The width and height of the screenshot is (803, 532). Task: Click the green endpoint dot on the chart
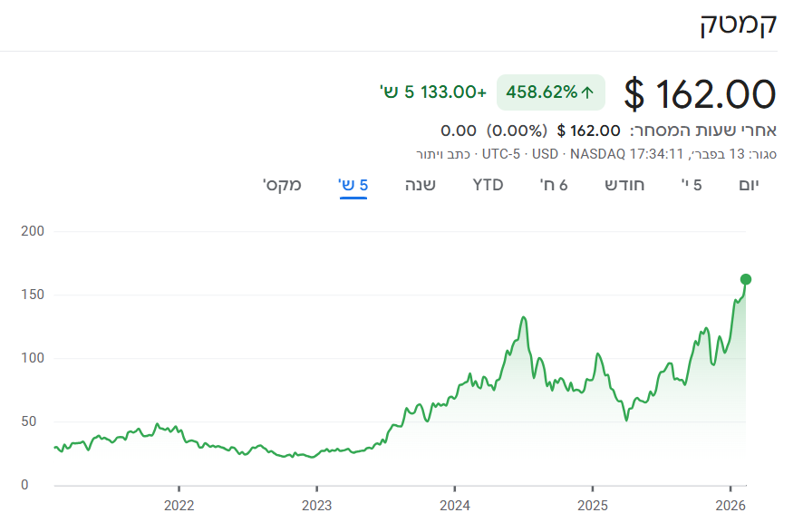coord(746,279)
